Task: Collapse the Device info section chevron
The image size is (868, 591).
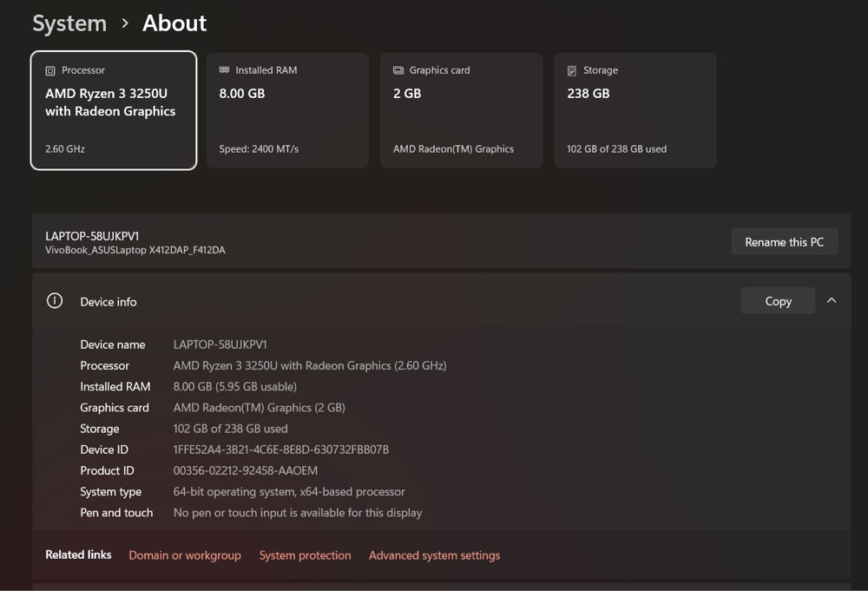Action: [x=832, y=300]
